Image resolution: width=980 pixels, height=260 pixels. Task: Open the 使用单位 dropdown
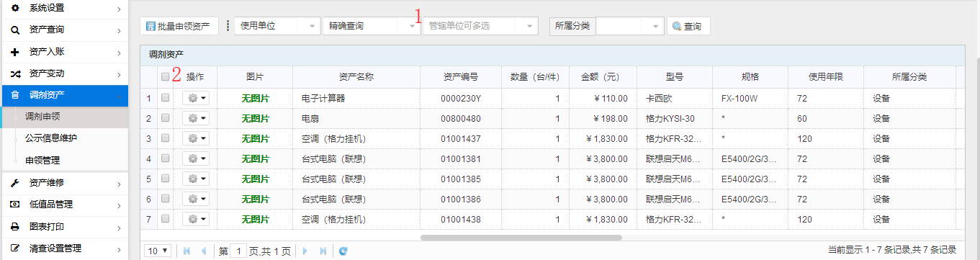277,26
